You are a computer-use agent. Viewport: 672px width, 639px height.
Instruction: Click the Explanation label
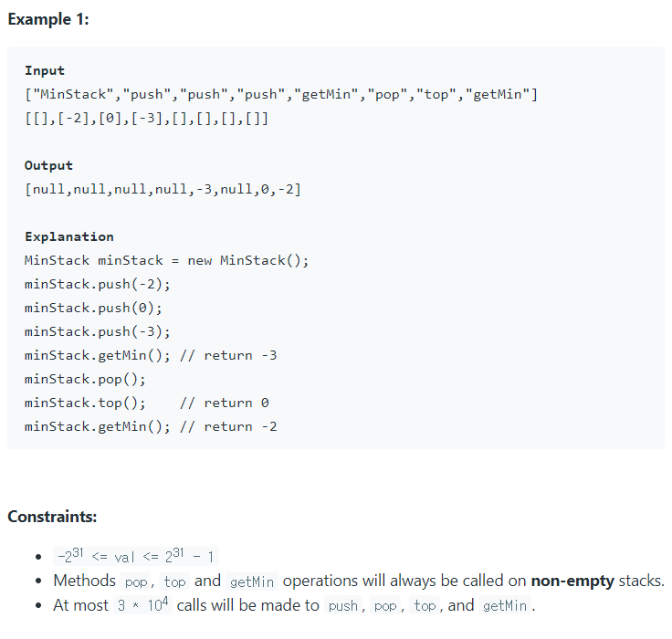69,237
